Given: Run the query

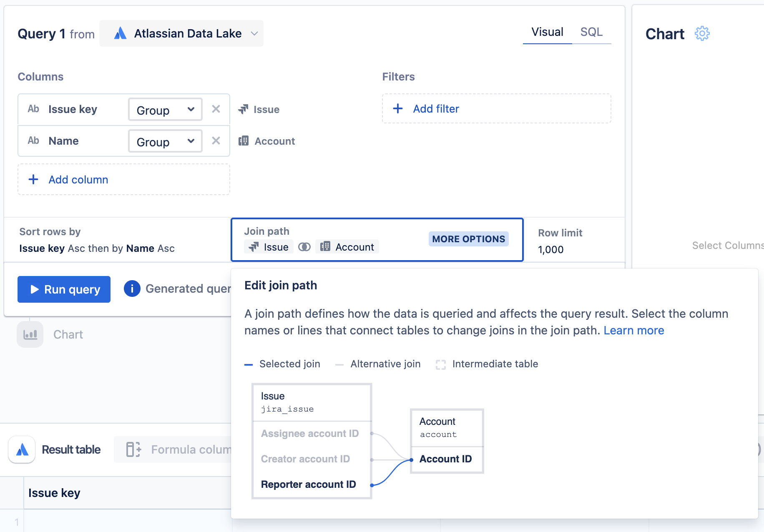Looking at the screenshot, I should [x=64, y=289].
